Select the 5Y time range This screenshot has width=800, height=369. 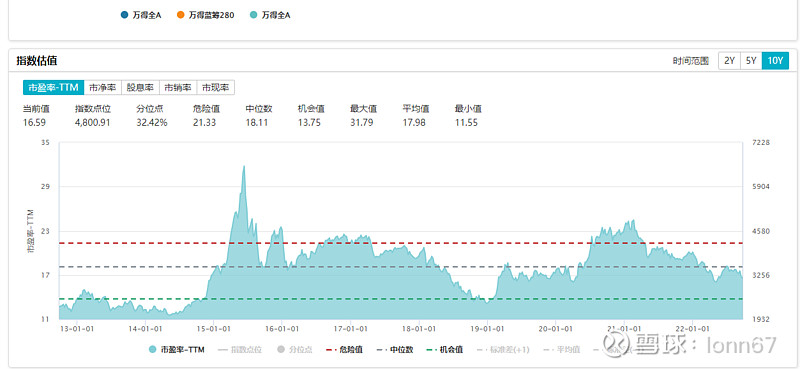751,60
